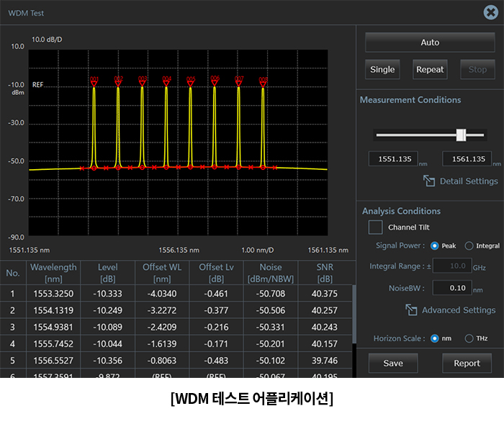504x424 pixels.
Task: Click level value -10.089
Action: tap(108, 327)
